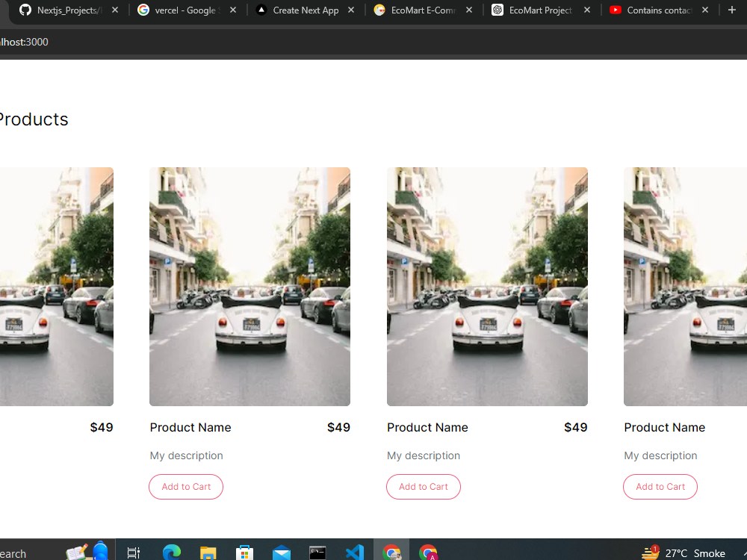The height and width of the screenshot is (560, 747).
Task: Click My description under the second product
Action: coord(186,455)
